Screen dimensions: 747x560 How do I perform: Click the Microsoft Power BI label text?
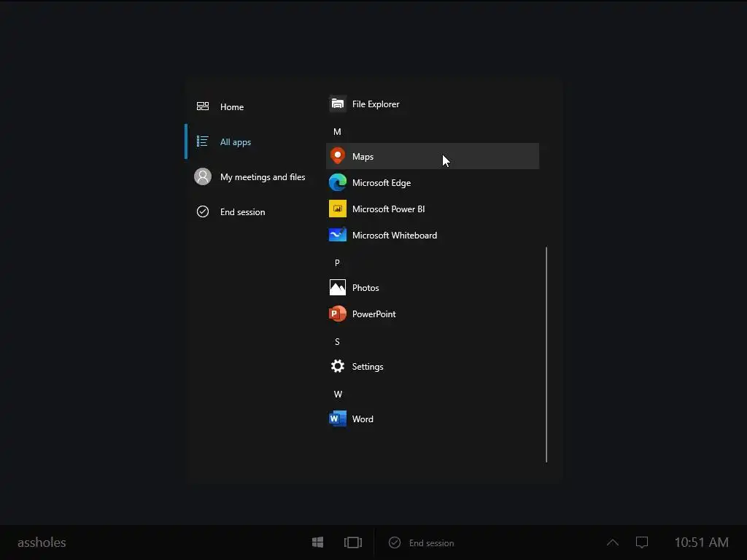point(388,209)
